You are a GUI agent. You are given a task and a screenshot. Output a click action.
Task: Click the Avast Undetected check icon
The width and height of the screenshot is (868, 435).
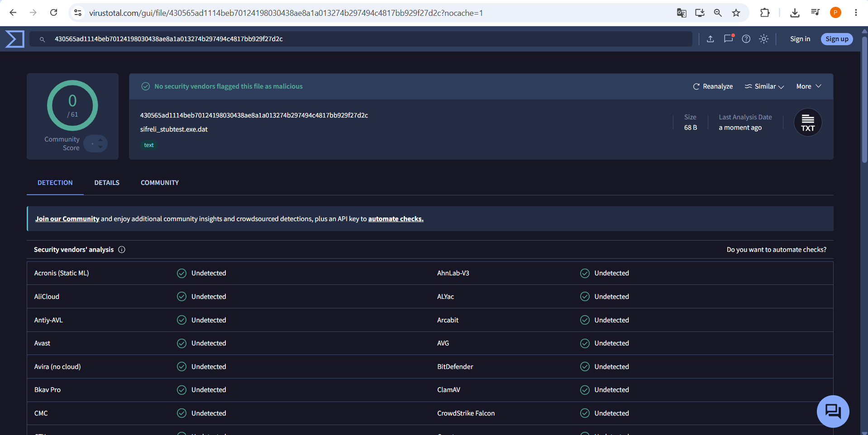tap(181, 343)
